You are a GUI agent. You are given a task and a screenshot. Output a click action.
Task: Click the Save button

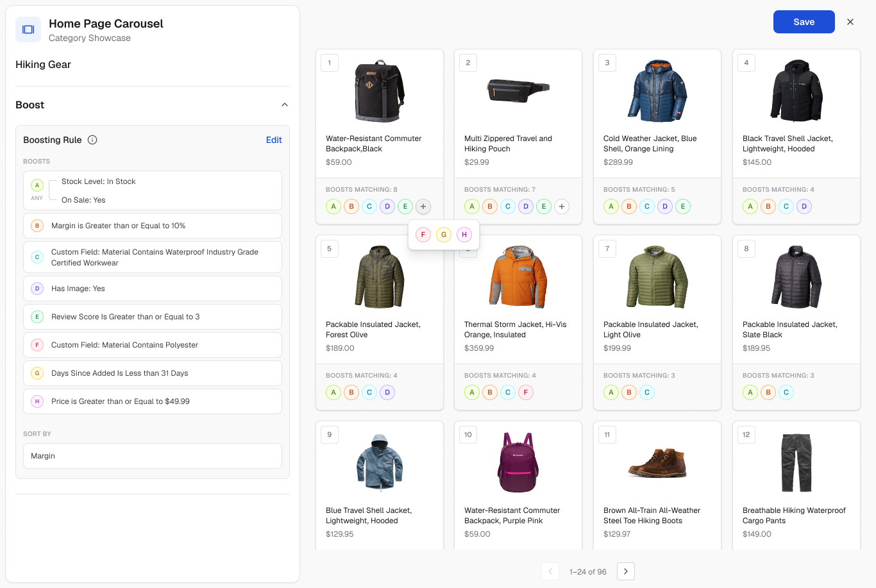(x=804, y=22)
